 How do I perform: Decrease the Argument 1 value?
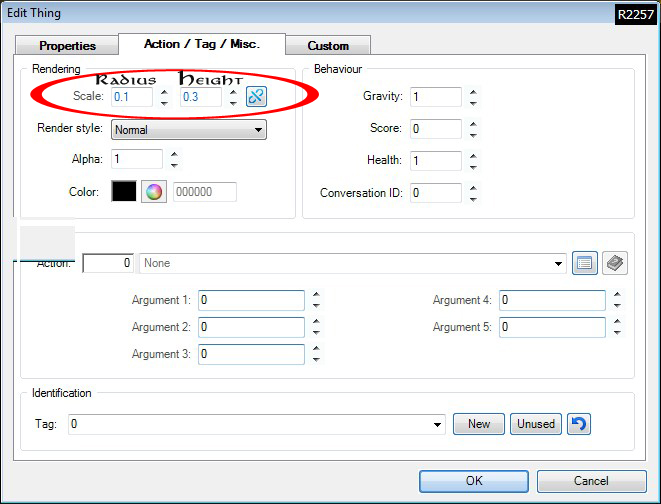(316, 306)
